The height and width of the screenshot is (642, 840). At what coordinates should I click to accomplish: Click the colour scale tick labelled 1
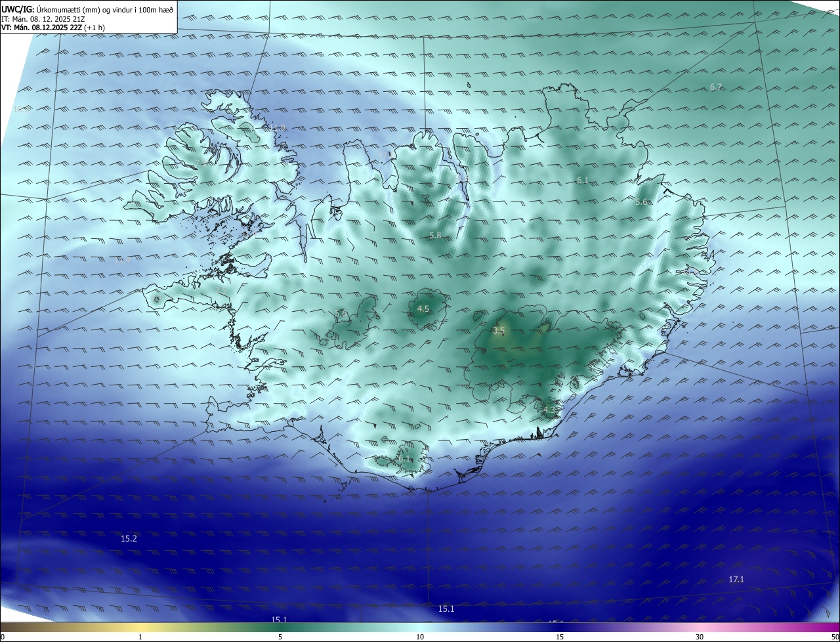140,637
